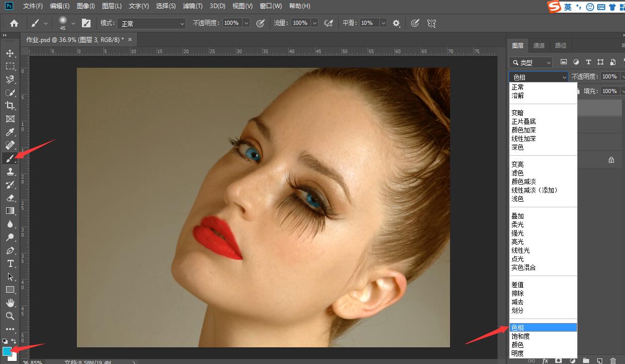This screenshot has height=364, width=625.
Task: Select the Brush tool in the toolbox
Action: 10,158
